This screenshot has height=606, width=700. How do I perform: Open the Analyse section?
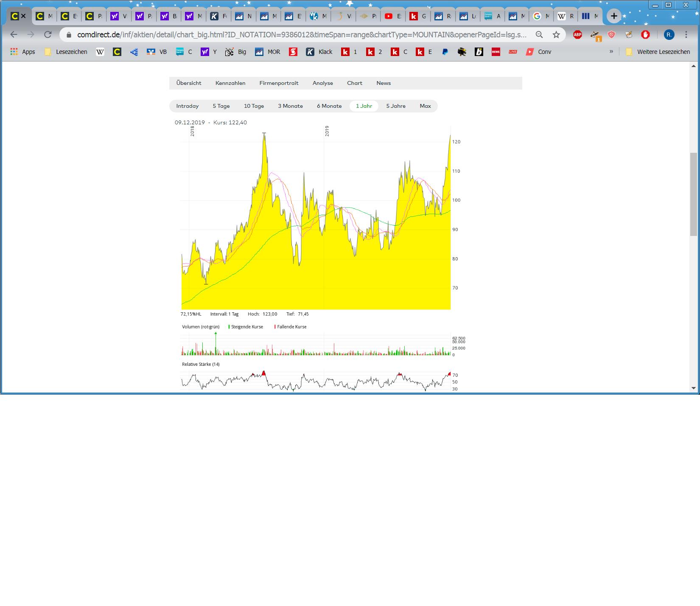(x=323, y=83)
